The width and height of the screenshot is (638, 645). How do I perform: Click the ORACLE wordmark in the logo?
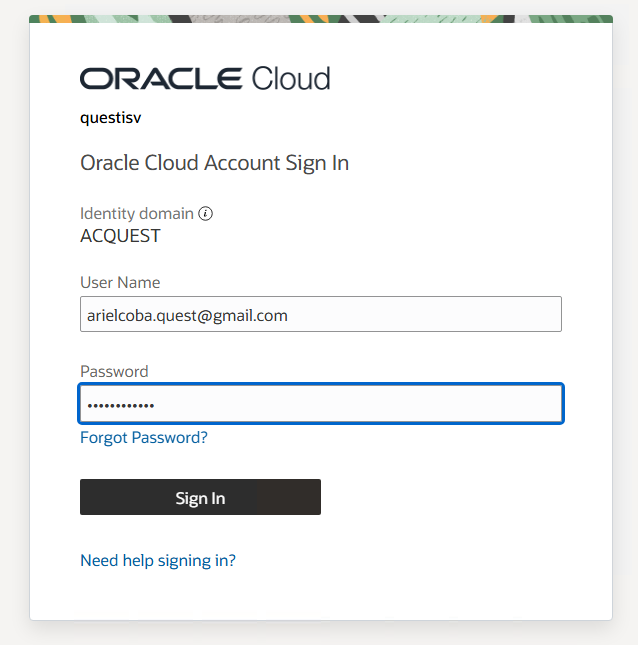[x=160, y=79]
